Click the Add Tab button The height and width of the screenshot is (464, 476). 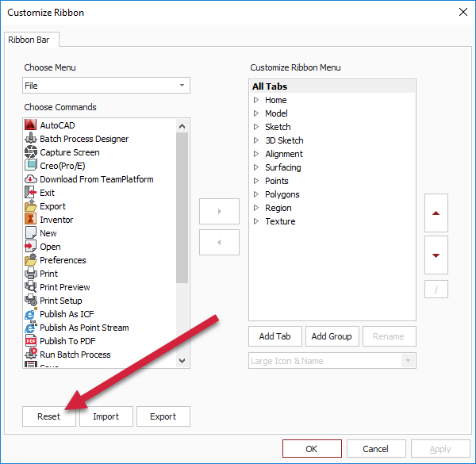coord(275,336)
